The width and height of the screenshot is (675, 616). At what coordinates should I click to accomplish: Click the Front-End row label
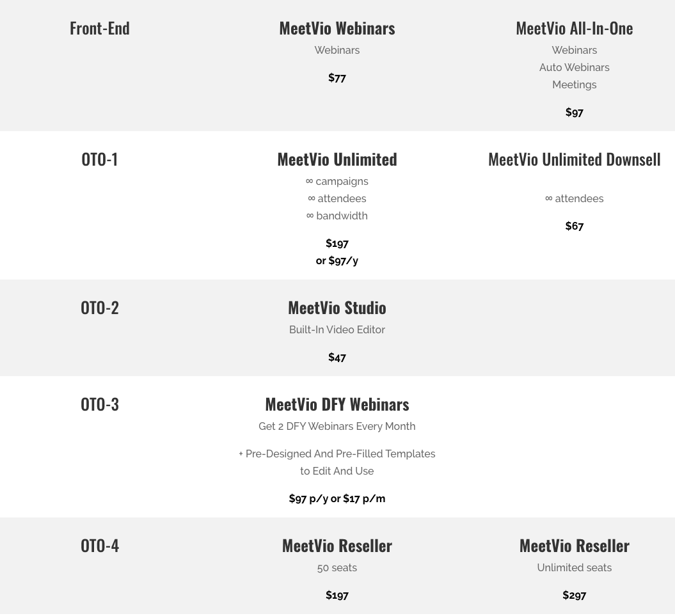pos(99,28)
